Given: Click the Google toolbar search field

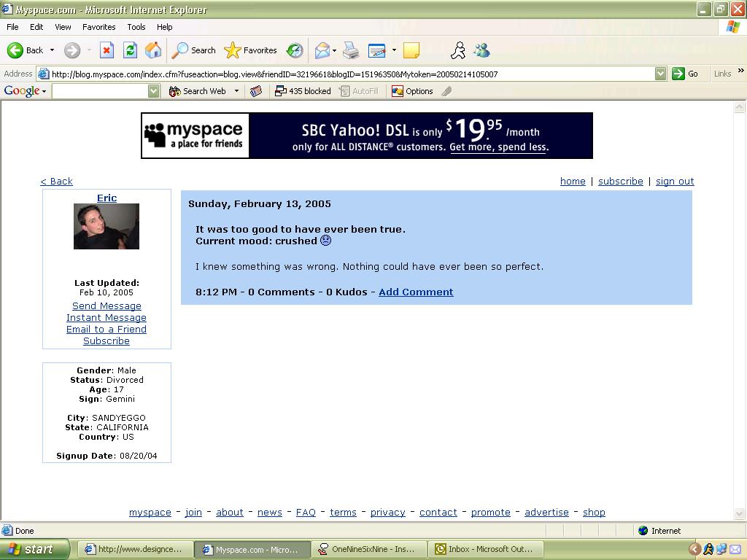Looking at the screenshot, I should (100, 91).
